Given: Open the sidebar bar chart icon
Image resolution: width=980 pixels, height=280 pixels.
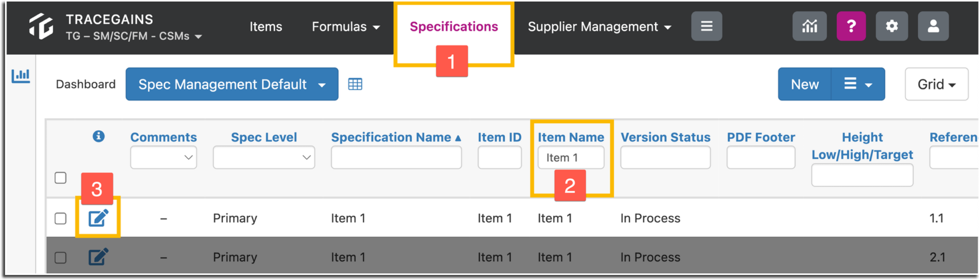Looking at the screenshot, I should (x=21, y=76).
